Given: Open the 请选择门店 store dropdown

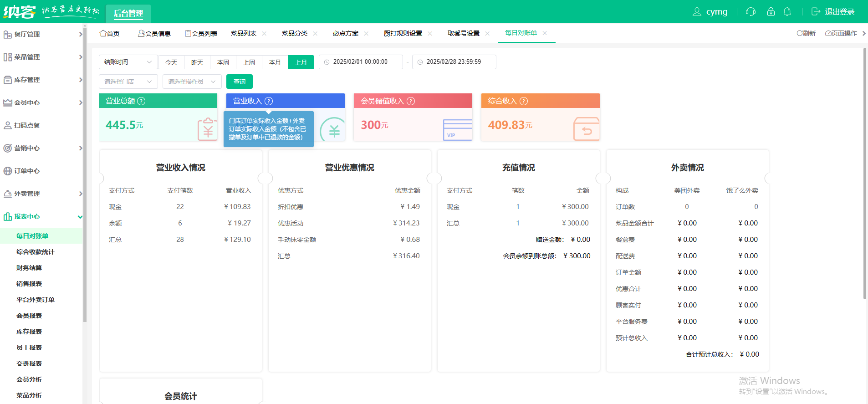Looking at the screenshot, I should tap(128, 82).
